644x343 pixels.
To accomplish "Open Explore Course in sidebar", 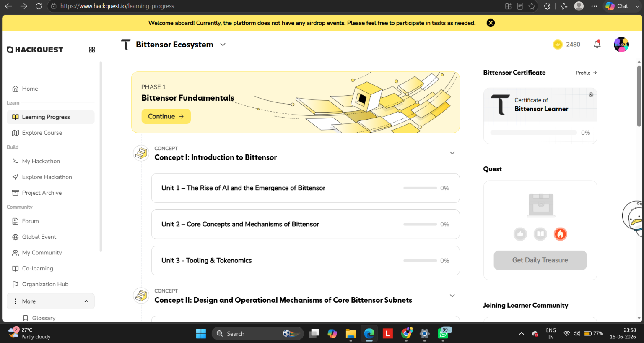I will tap(51, 133).
